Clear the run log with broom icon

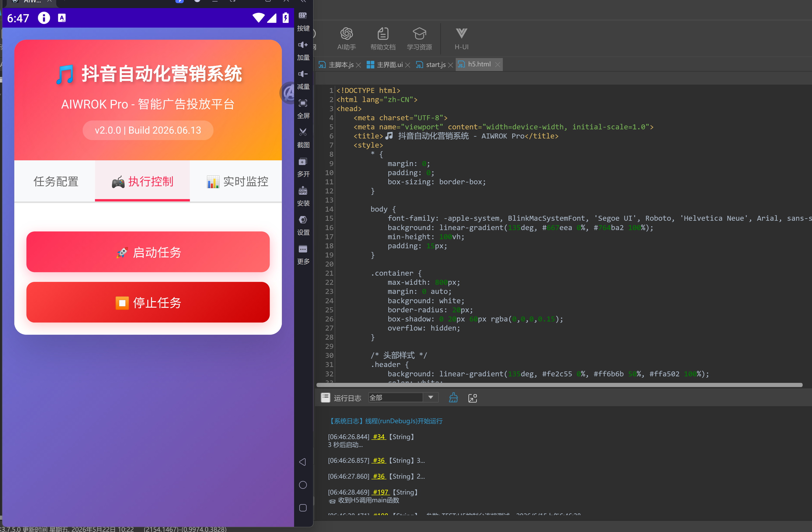(453, 397)
